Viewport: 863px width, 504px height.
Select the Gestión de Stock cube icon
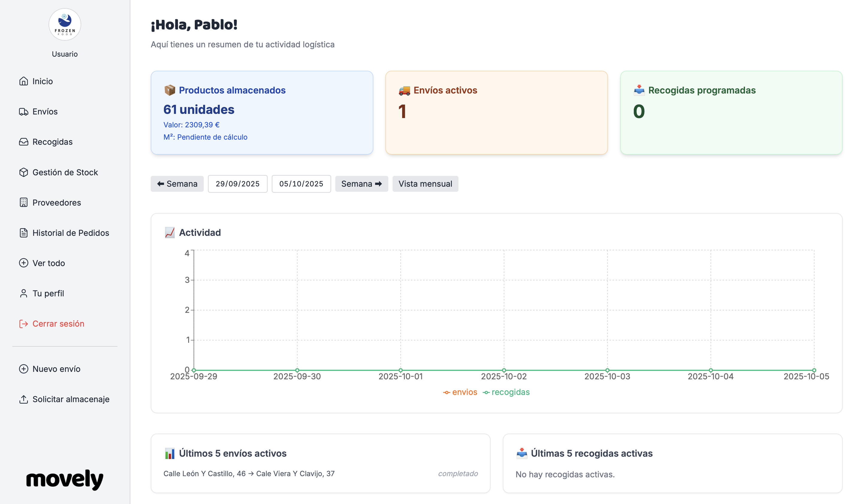pos(23,172)
